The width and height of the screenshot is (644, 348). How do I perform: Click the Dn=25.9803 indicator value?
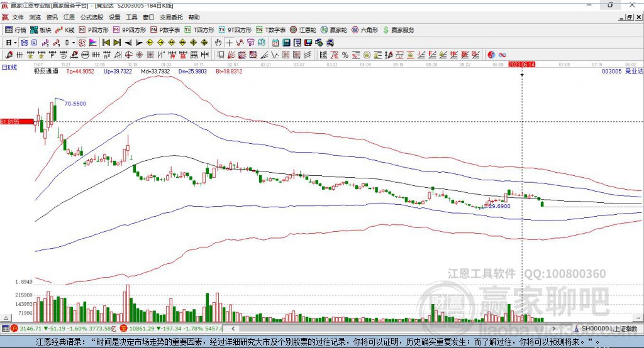coord(192,71)
